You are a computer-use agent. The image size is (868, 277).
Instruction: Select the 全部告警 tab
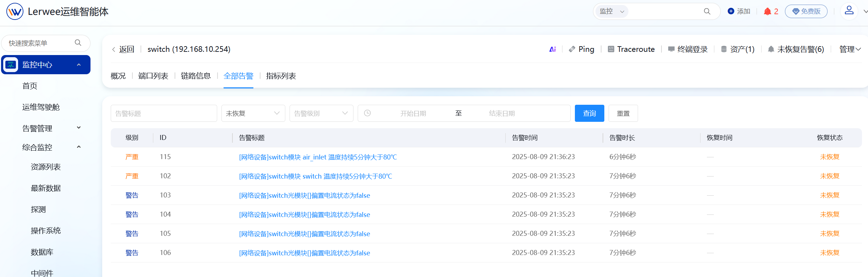[x=238, y=76]
